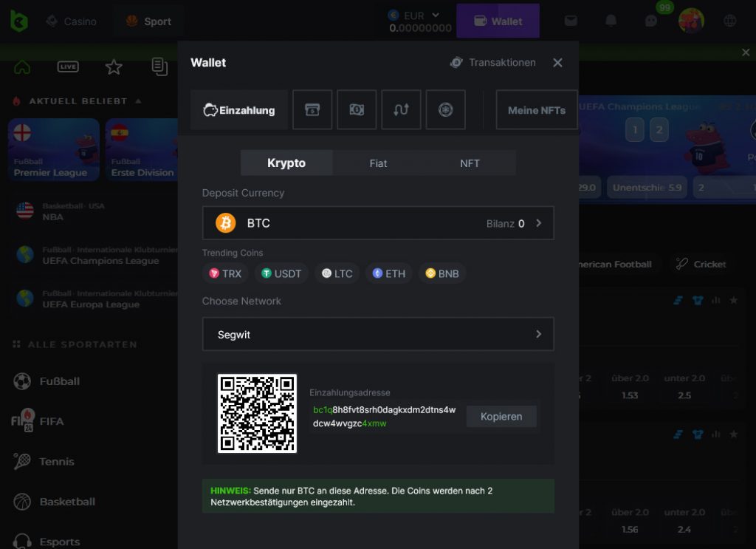
Task: Open the bet slip list icon
Action: [159, 67]
